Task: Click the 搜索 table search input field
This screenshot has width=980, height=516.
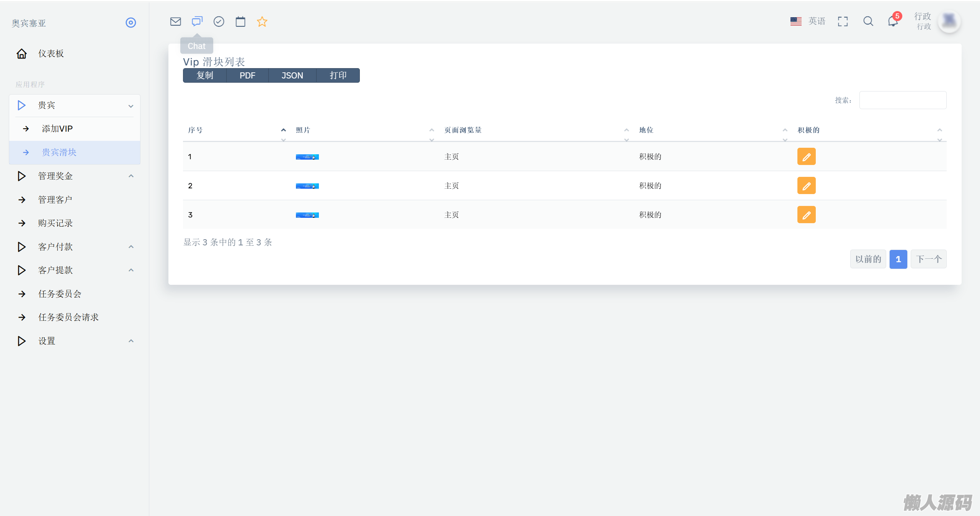Action: click(x=903, y=100)
